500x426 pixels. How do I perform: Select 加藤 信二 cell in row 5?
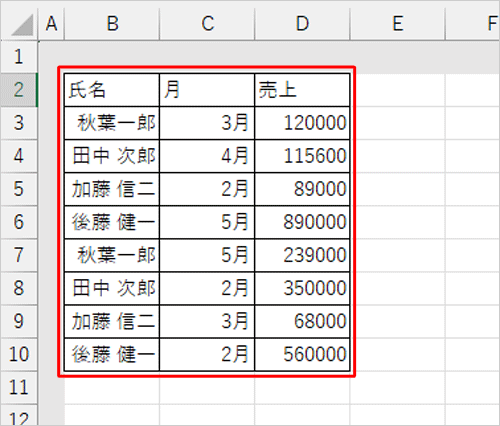pyautogui.click(x=112, y=189)
